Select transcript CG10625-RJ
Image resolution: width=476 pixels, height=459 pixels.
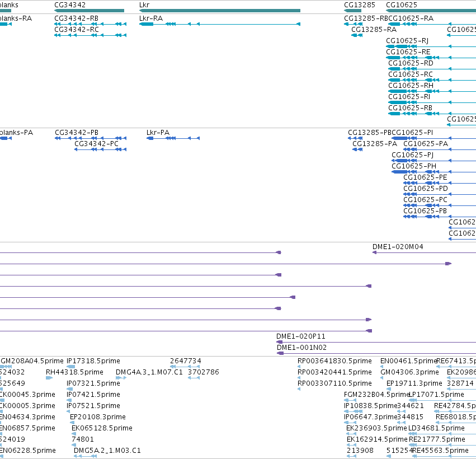407,41
